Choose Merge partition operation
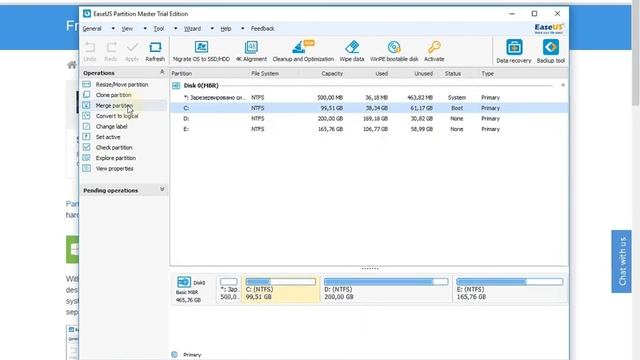 [114, 105]
